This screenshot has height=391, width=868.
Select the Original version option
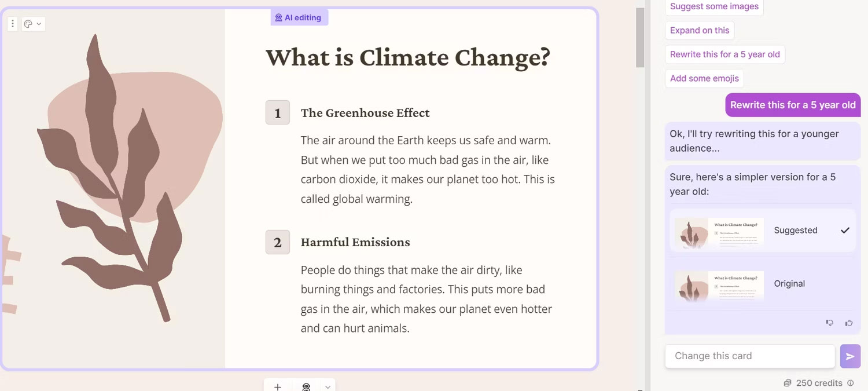coord(763,284)
